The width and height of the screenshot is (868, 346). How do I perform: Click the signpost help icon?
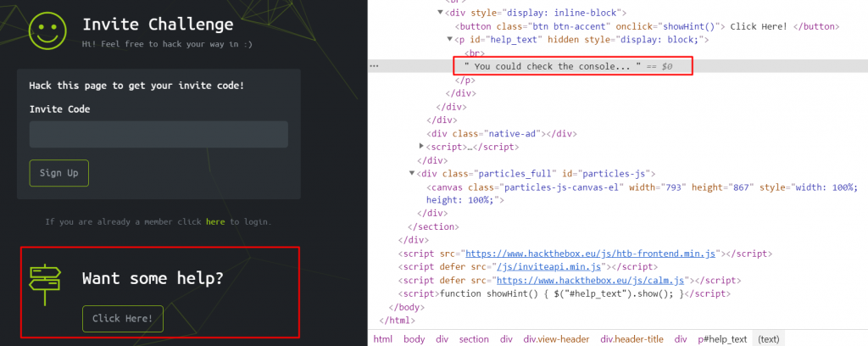coord(45,285)
